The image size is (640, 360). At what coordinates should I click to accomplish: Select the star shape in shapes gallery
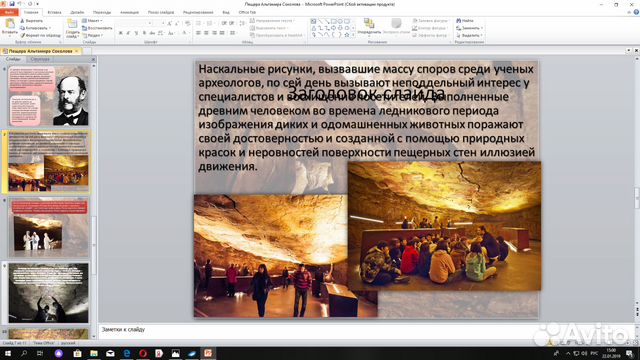pos(347,35)
